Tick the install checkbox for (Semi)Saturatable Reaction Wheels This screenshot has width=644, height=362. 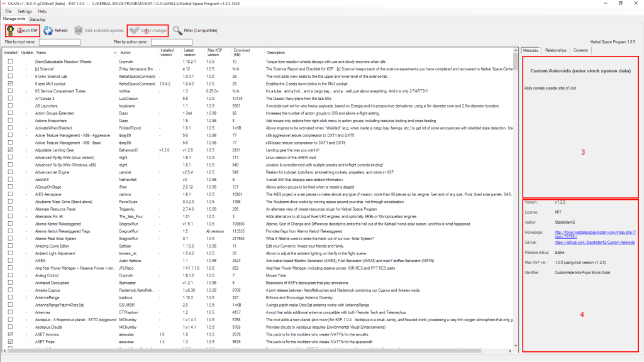(10, 62)
